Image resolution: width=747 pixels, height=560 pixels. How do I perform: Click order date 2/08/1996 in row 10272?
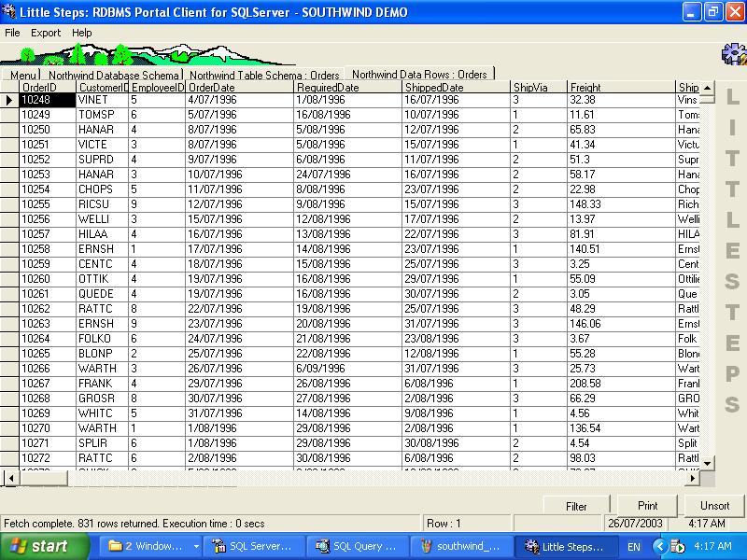point(239,457)
